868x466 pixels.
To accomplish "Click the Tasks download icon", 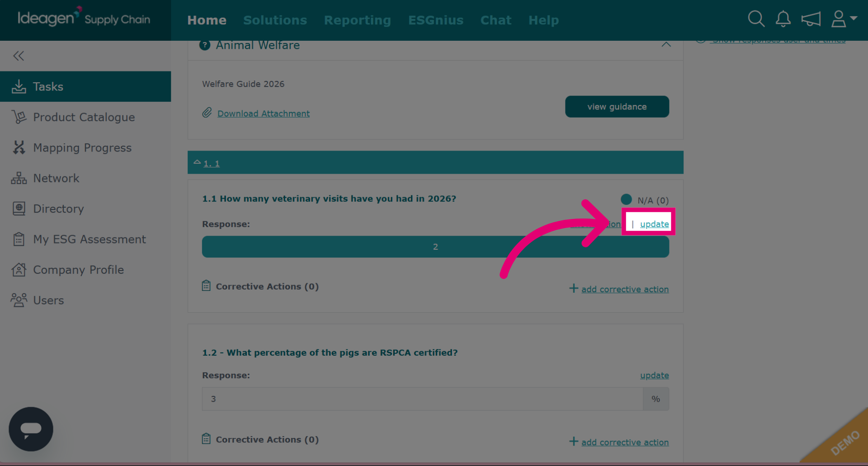I will click(x=19, y=86).
